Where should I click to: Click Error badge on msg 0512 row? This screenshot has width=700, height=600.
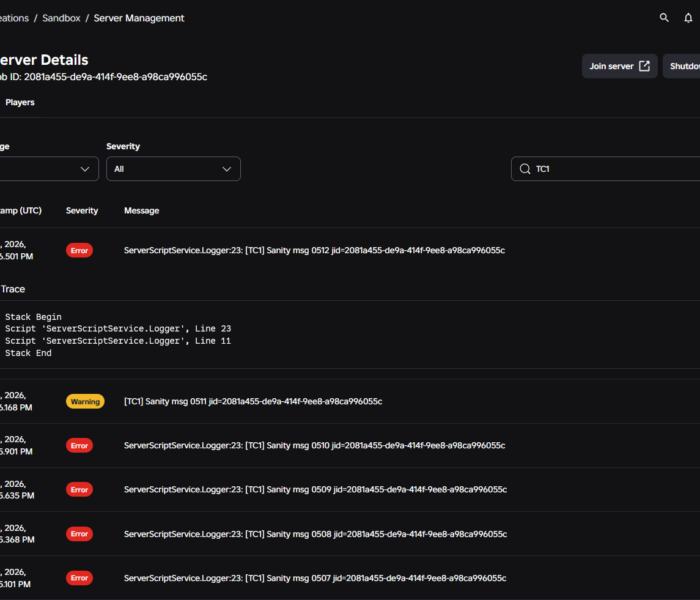click(x=79, y=250)
